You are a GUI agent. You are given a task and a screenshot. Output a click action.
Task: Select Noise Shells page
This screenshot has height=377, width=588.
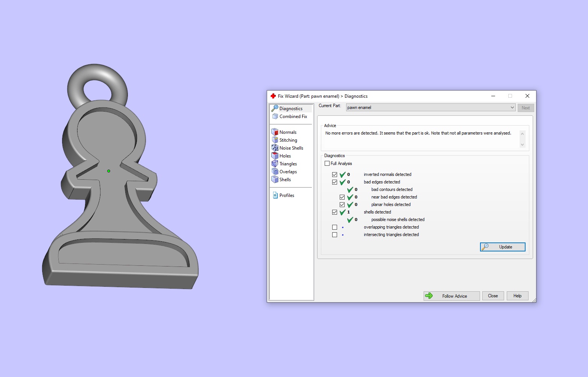pos(291,148)
